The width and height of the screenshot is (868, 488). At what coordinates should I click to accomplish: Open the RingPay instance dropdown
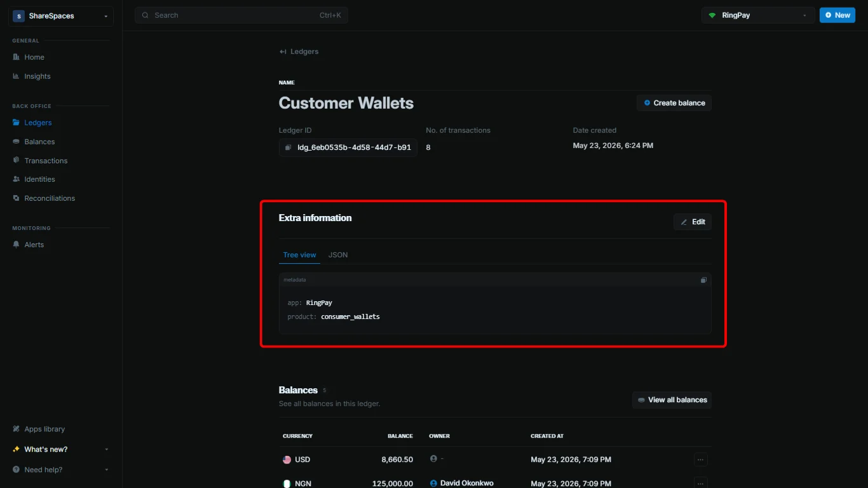click(x=758, y=15)
